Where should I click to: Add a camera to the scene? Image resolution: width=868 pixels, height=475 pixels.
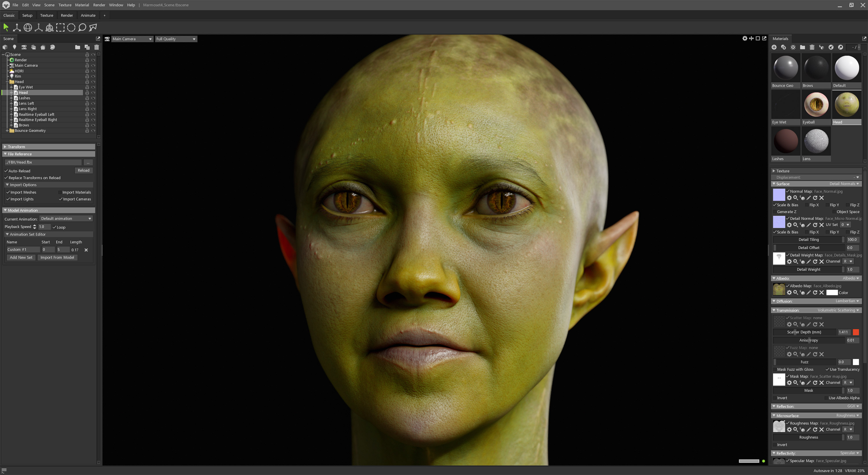click(24, 47)
